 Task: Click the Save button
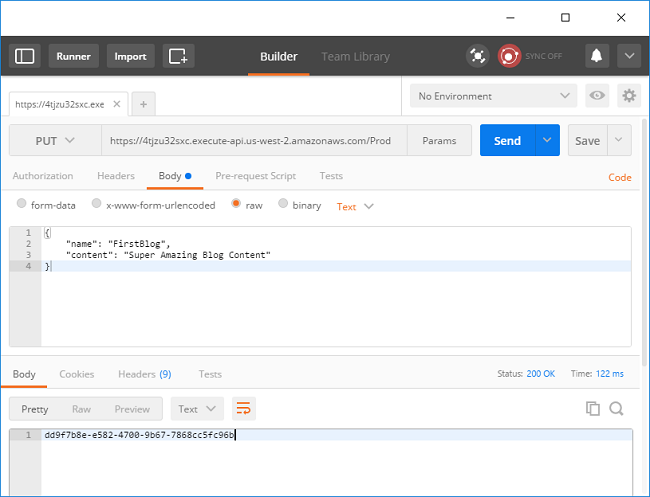tap(587, 140)
